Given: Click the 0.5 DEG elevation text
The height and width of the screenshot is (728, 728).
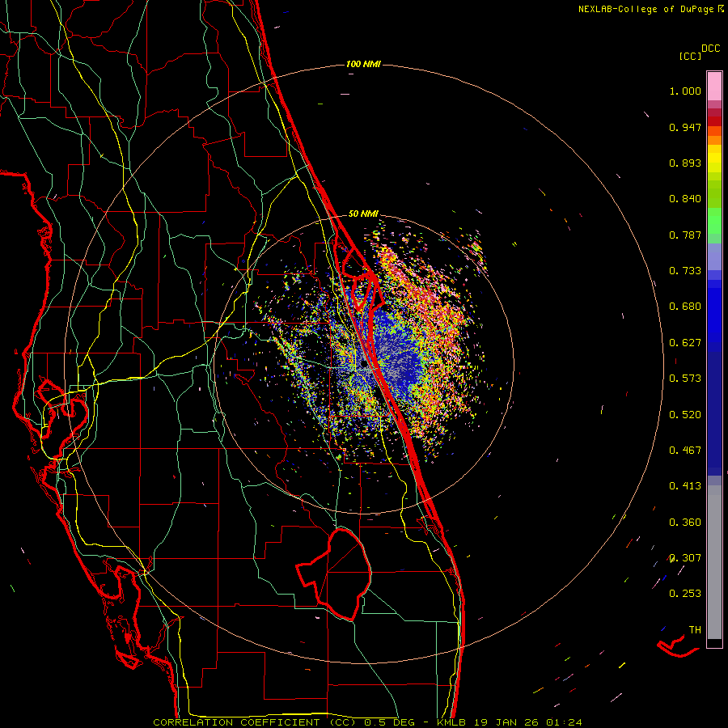Looking at the screenshot, I should tap(390, 722).
